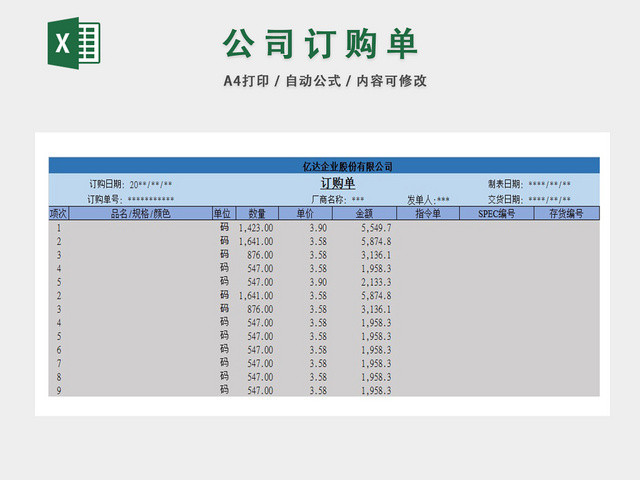This screenshot has width=640, height=480.
Task: Click the SPEC编号 column header
Action: pyautogui.click(x=497, y=213)
